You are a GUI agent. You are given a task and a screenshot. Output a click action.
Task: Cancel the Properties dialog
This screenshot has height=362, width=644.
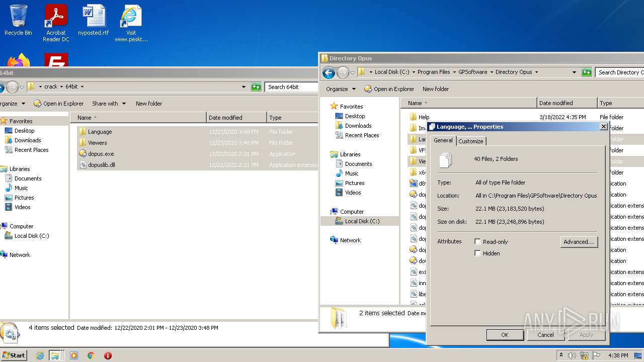(x=545, y=335)
